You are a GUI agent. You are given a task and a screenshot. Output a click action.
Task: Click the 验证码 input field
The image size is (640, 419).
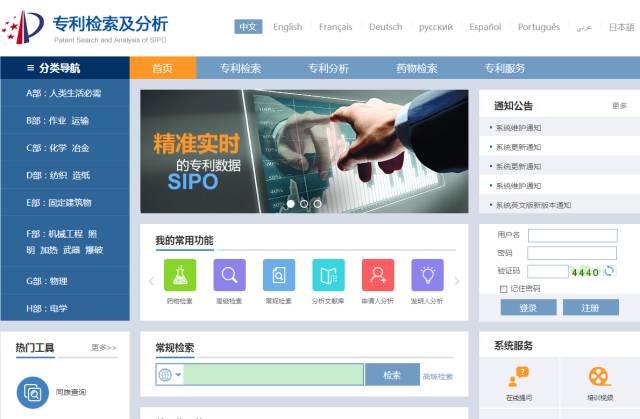[x=548, y=271]
